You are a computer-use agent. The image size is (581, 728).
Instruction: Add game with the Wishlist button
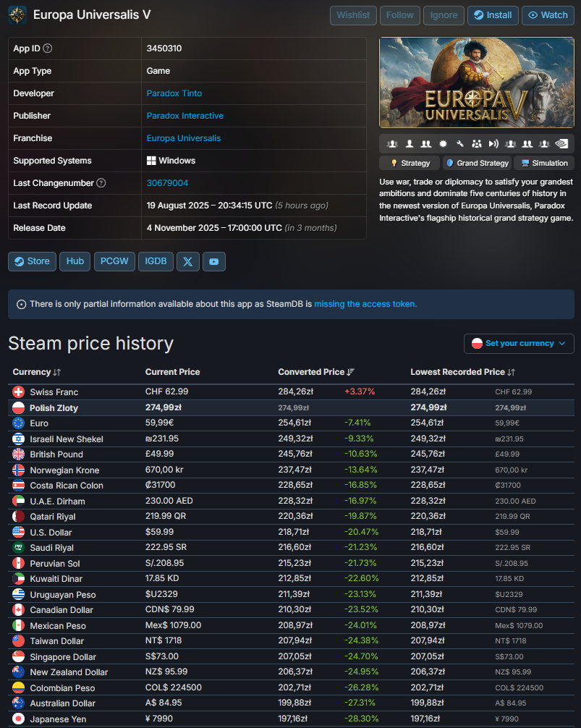pos(353,15)
